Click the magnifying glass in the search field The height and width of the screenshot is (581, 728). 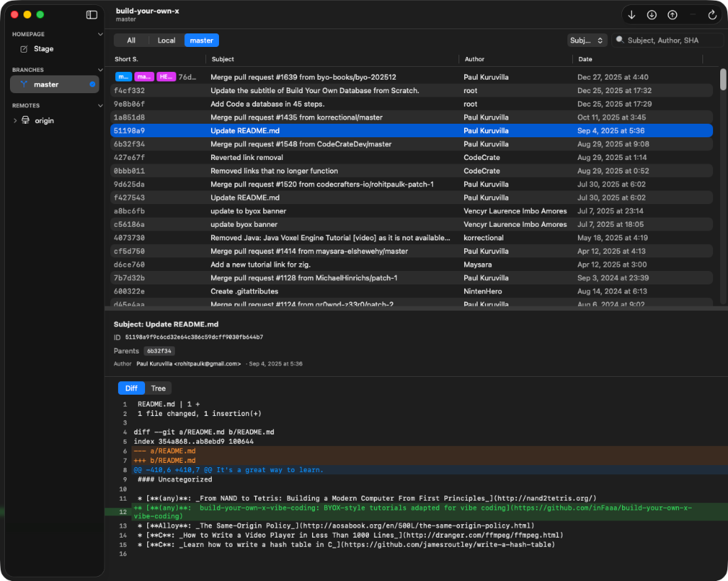click(621, 40)
